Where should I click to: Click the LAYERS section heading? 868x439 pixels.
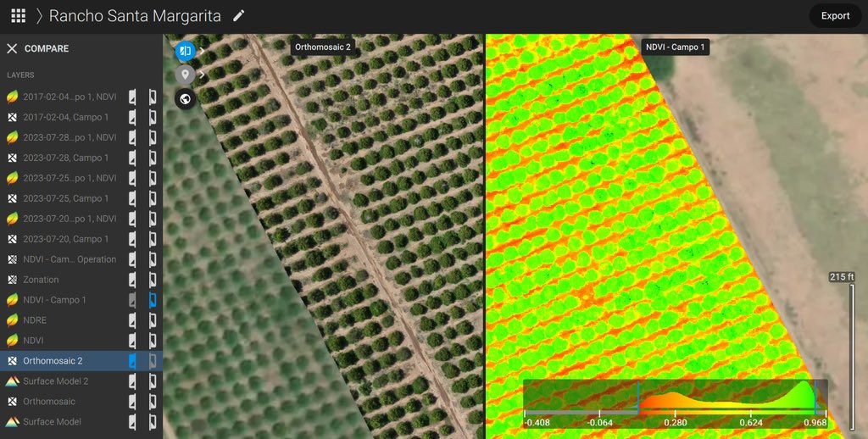coord(20,75)
